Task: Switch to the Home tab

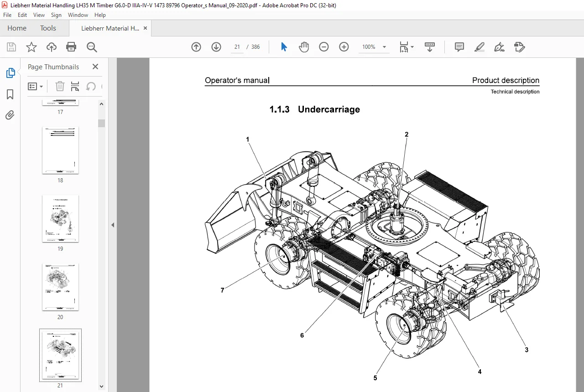Action: click(17, 28)
